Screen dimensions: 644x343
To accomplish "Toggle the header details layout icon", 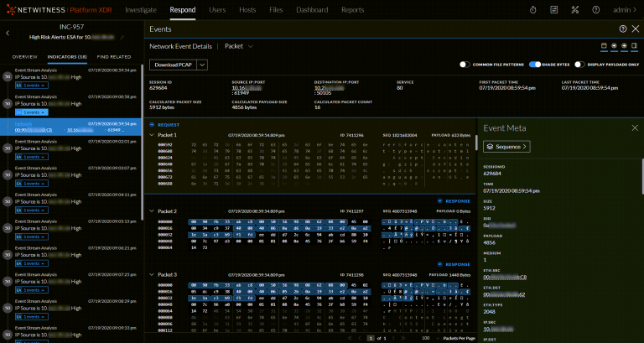I will coord(605,46).
